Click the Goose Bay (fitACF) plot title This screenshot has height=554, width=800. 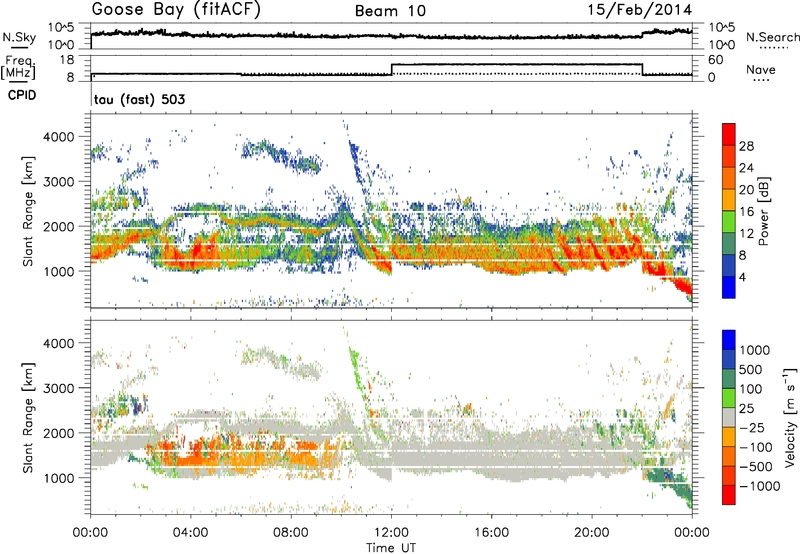[x=176, y=9]
